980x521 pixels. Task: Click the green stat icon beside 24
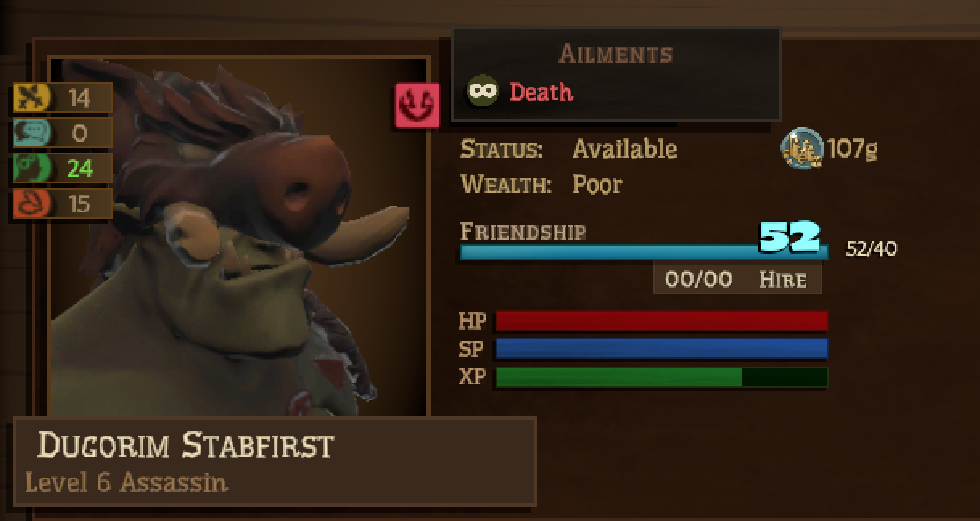33,168
